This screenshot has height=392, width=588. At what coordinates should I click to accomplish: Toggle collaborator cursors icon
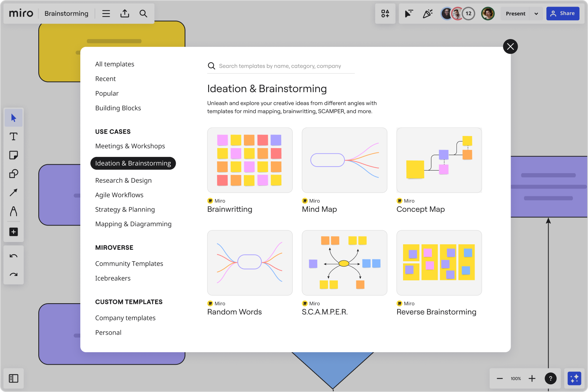[x=409, y=14]
